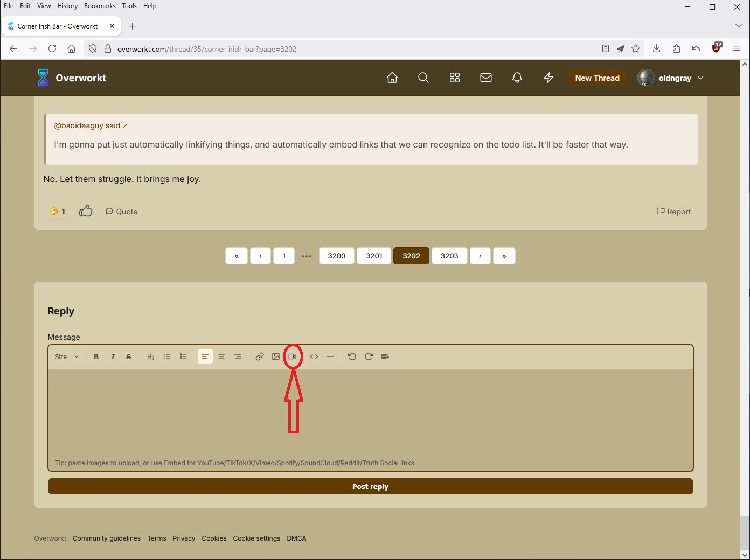Image resolution: width=750 pixels, height=560 pixels.
Task: Open the Bookmarks menu in the menu bar
Action: [100, 6]
